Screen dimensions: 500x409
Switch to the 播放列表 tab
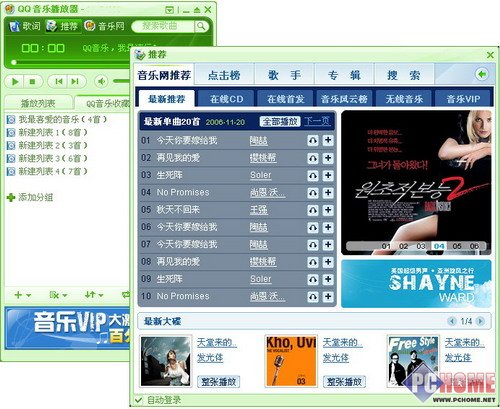38,103
